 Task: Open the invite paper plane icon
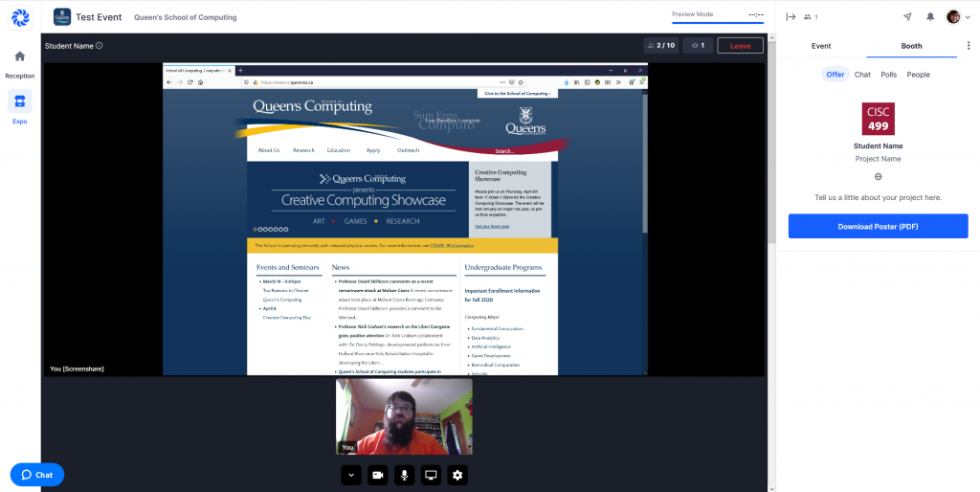pos(907,17)
